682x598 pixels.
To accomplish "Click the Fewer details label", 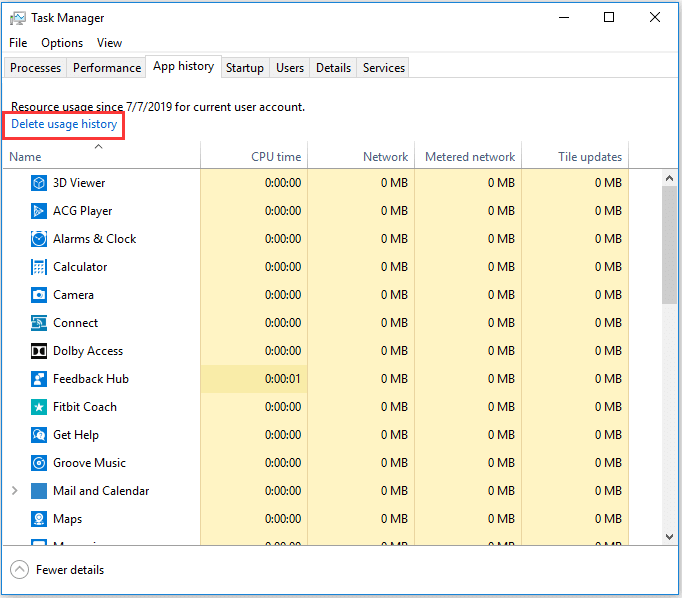I will (70, 570).
